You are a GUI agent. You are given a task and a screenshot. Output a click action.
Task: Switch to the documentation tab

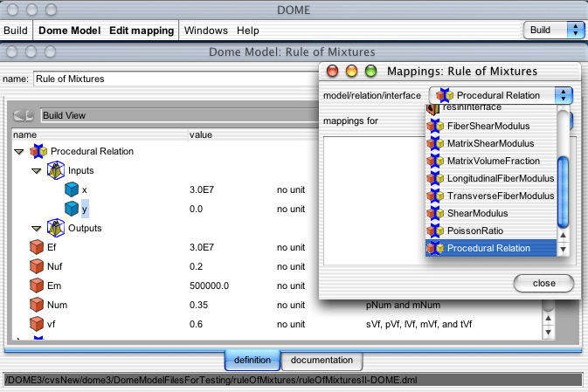pyautogui.click(x=322, y=361)
